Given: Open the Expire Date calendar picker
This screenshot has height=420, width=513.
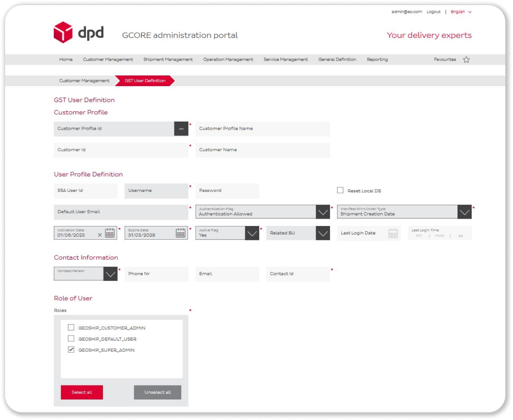Looking at the screenshot, I should click(x=181, y=233).
